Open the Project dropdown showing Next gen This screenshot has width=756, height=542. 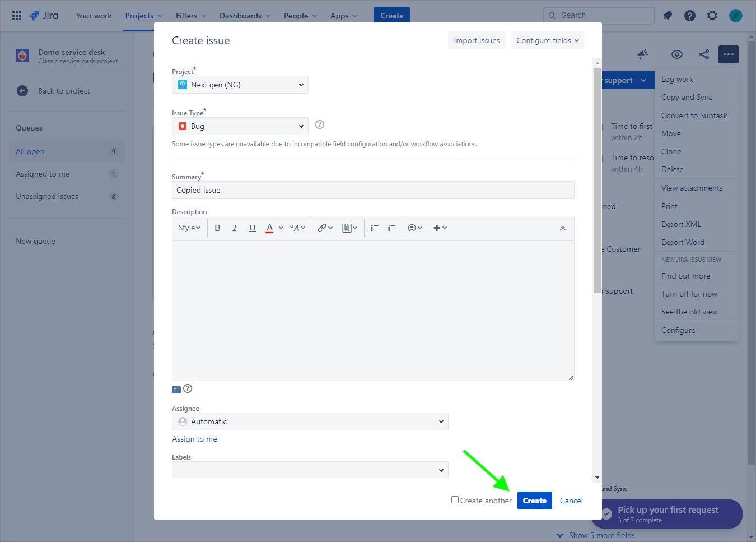(x=240, y=85)
